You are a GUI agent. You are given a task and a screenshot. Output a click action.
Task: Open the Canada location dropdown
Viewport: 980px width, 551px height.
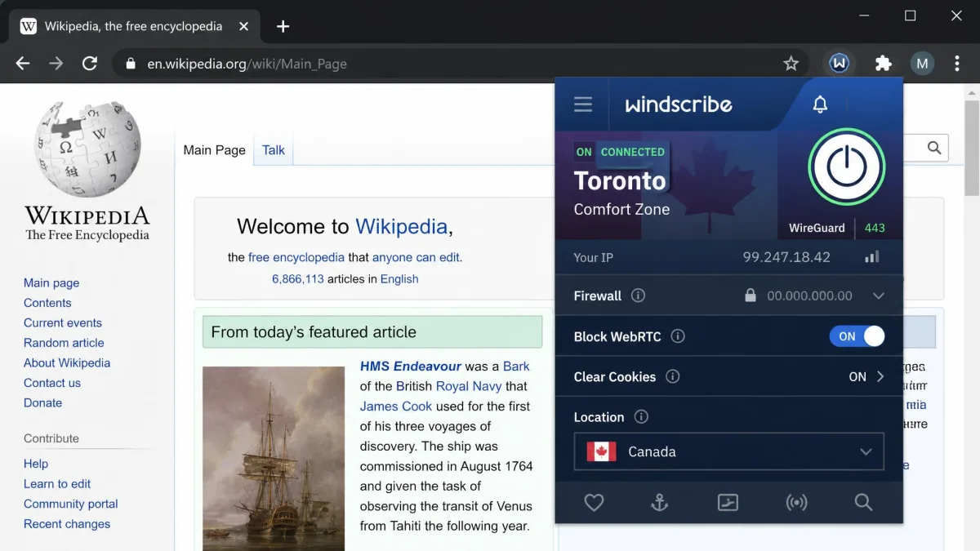[728, 451]
